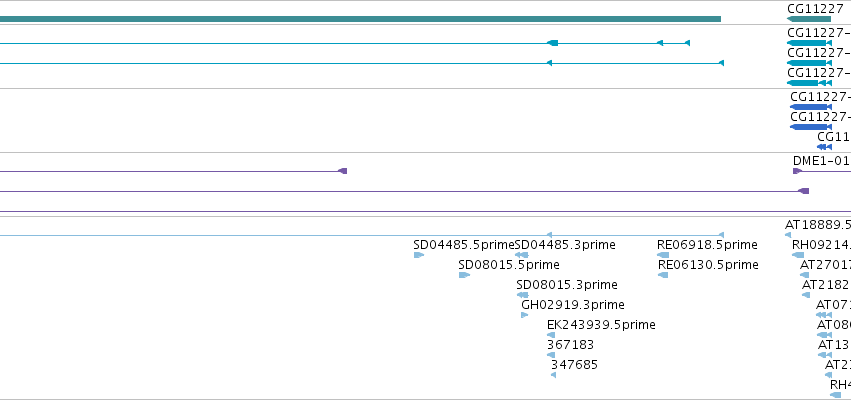Viewport: 851px width, 400px height.
Task: Click the RE06918.5prime EST glyph
Action: 663,255
